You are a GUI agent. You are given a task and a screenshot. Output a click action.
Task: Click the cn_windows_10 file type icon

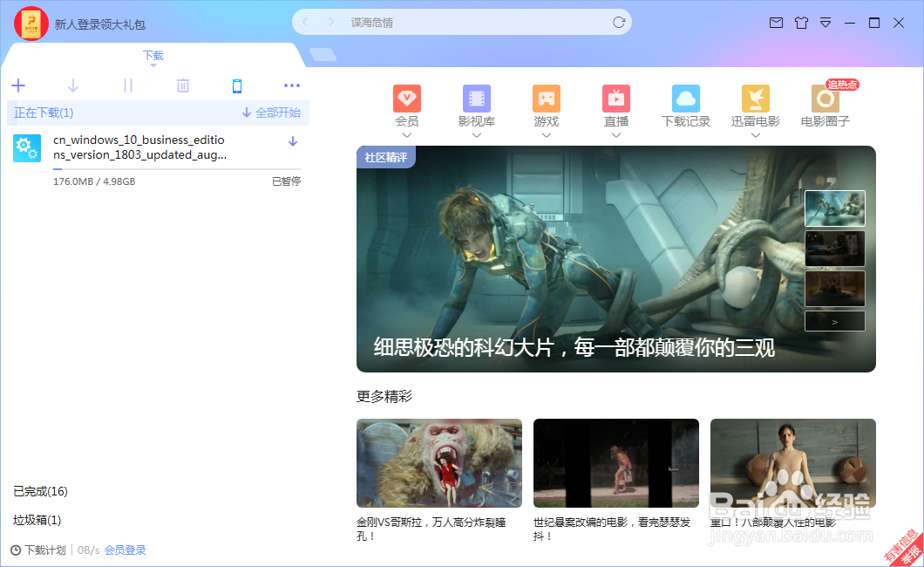tap(27, 148)
